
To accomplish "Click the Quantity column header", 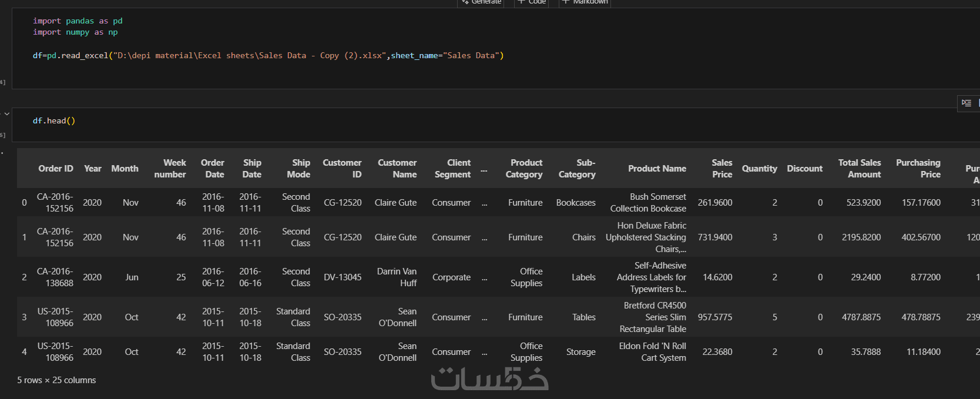I will 759,169.
